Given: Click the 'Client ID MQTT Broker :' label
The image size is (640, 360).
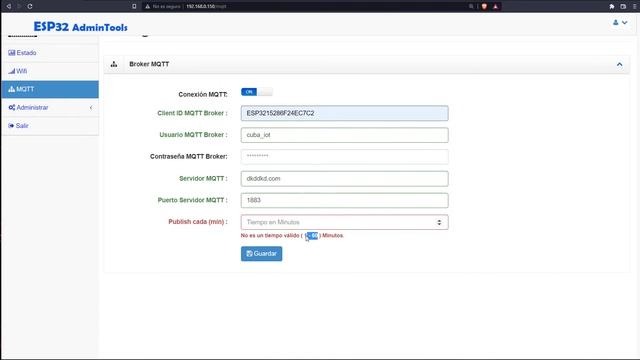Looking at the screenshot, I should point(192,113).
